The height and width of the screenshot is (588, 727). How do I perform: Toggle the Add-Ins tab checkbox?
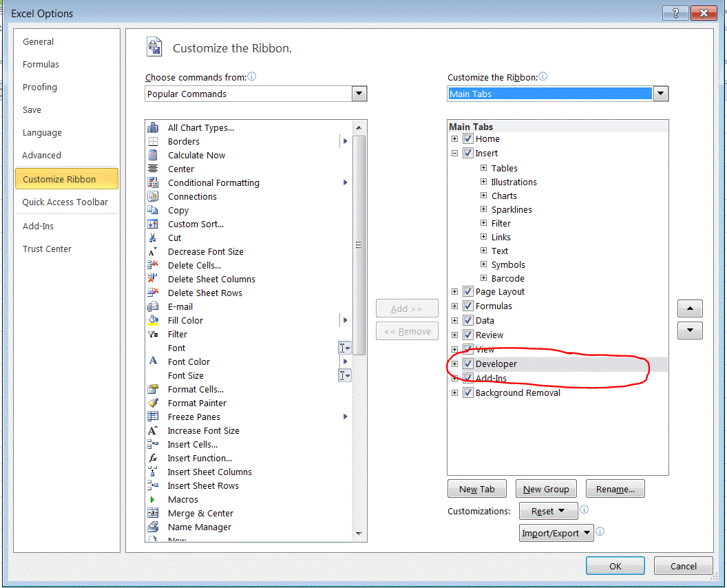click(468, 379)
